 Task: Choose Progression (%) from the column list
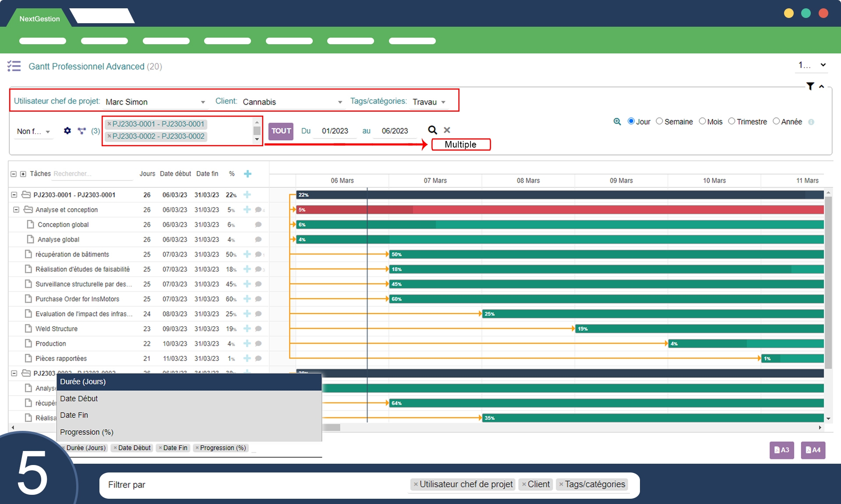(x=87, y=432)
